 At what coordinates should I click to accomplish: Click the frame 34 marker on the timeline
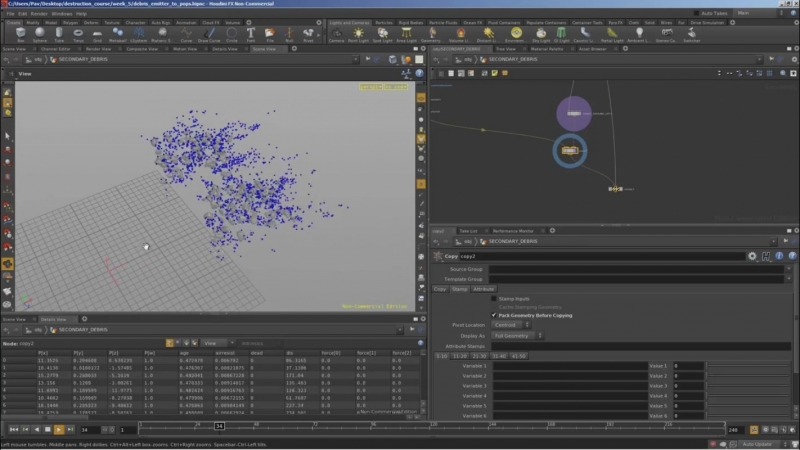coord(219,426)
